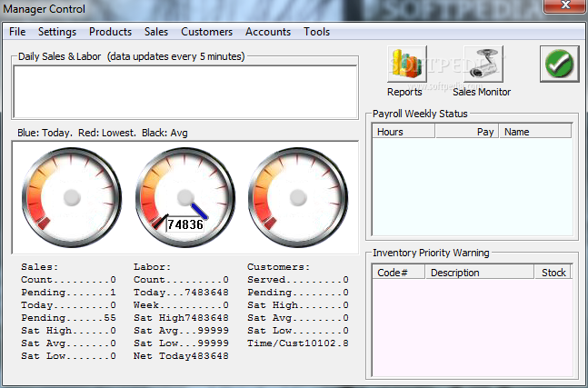Viewport: 588px width, 388px height.
Task: Open the File menu
Action: [x=17, y=32]
